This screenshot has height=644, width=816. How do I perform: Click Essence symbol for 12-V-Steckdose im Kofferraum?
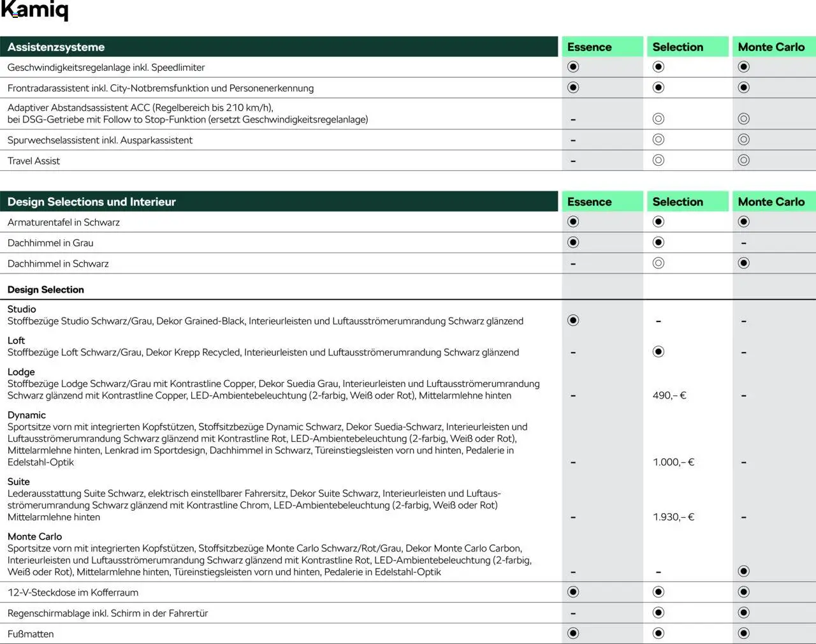pyautogui.click(x=573, y=592)
